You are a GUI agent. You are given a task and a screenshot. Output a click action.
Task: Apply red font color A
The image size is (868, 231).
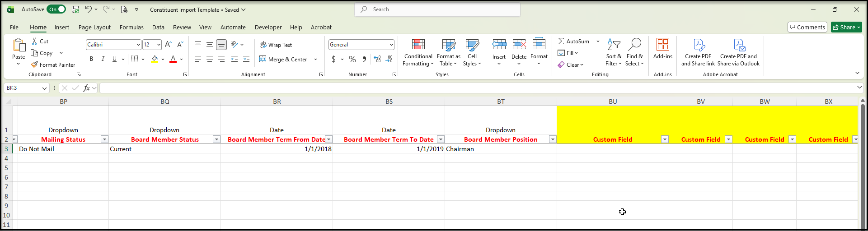coord(173,59)
